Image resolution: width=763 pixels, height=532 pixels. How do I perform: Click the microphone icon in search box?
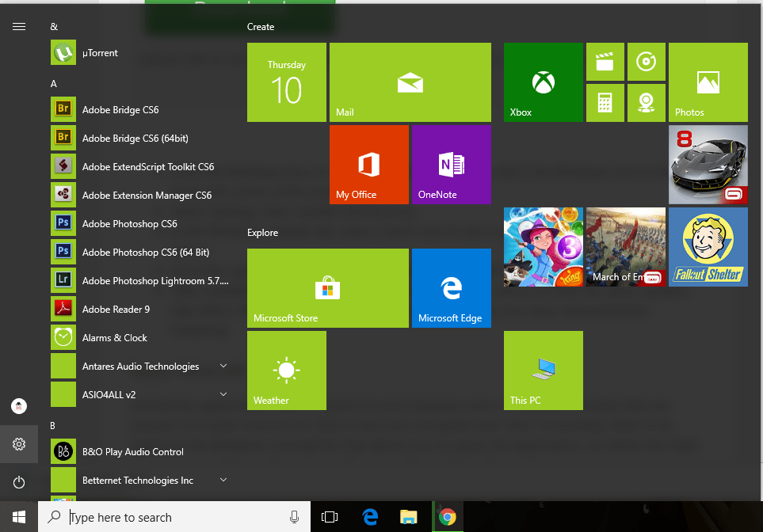[x=294, y=517]
